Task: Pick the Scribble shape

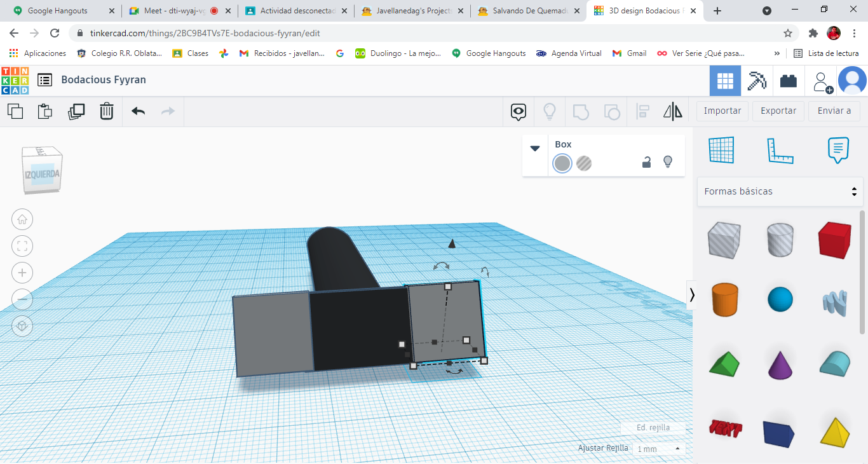Action: click(x=834, y=302)
